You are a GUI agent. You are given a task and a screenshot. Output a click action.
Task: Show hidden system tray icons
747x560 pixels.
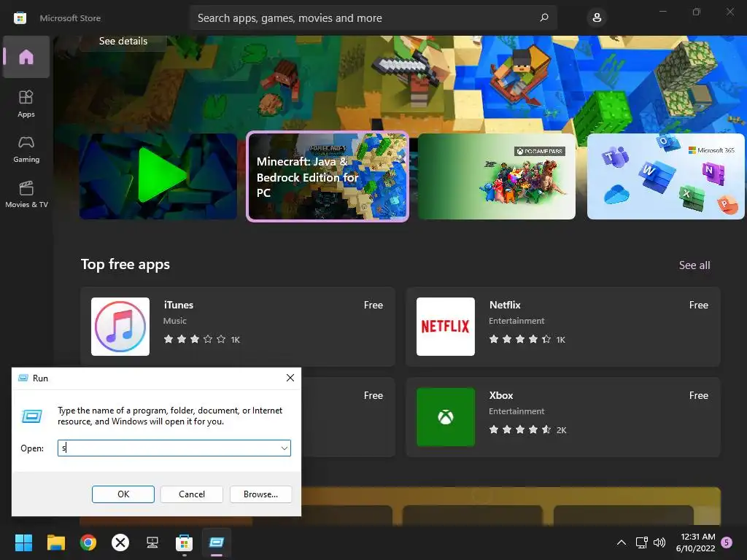[x=622, y=542]
